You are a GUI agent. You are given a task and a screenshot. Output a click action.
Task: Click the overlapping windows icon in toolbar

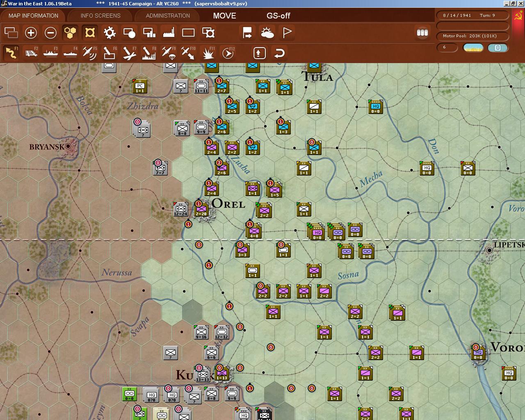(x=11, y=32)
